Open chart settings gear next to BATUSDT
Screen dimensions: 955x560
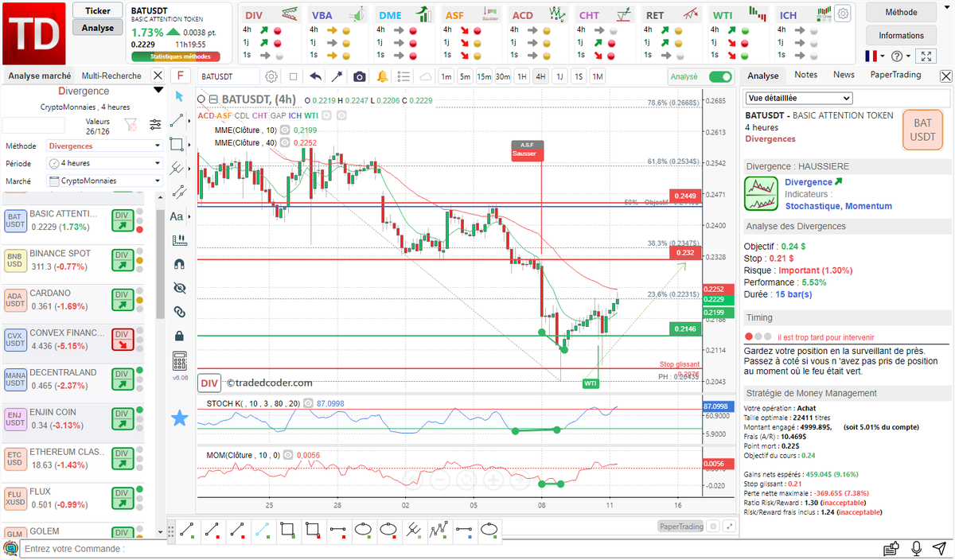tap(271, 76)
